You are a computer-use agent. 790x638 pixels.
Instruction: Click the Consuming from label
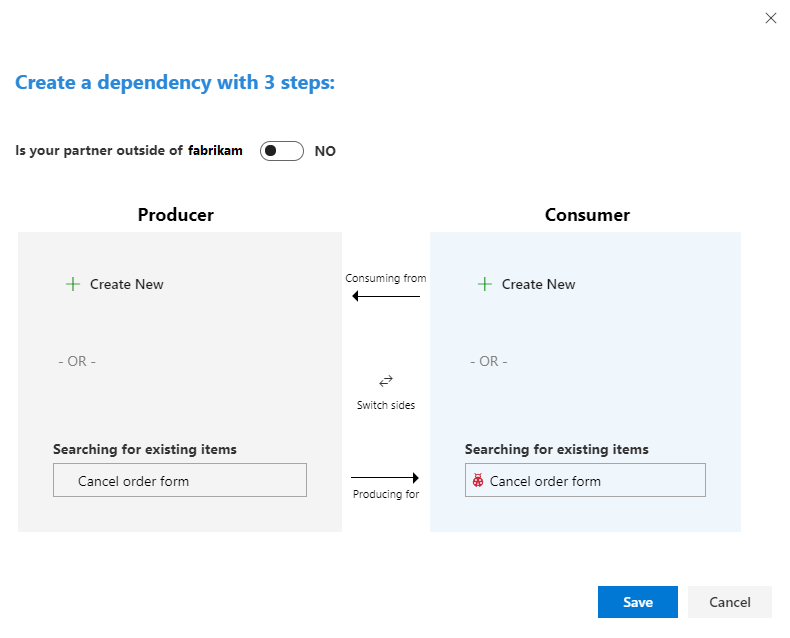386,278
